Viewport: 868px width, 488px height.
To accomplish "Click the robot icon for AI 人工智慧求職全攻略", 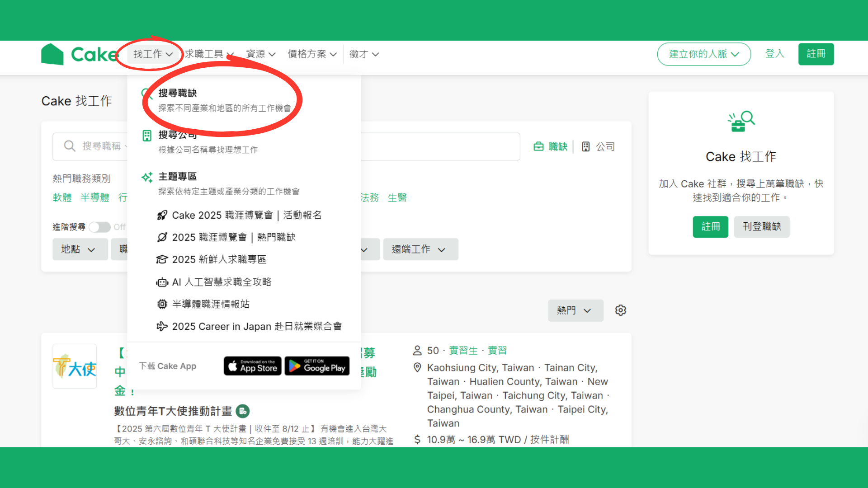I will (x=162, y=282).
